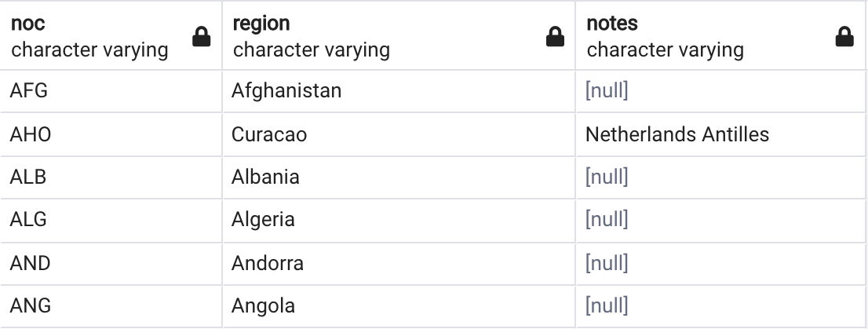Click the Angola region cell

(x=399, y=306)
